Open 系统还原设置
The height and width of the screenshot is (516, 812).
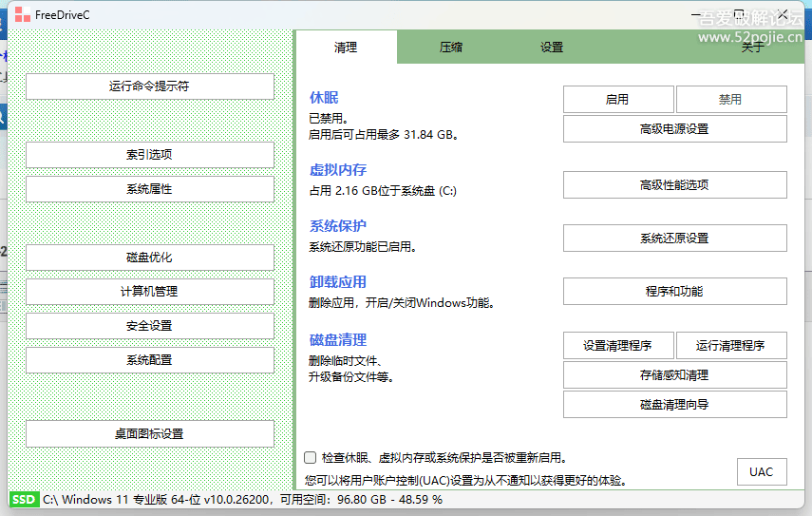675,238
